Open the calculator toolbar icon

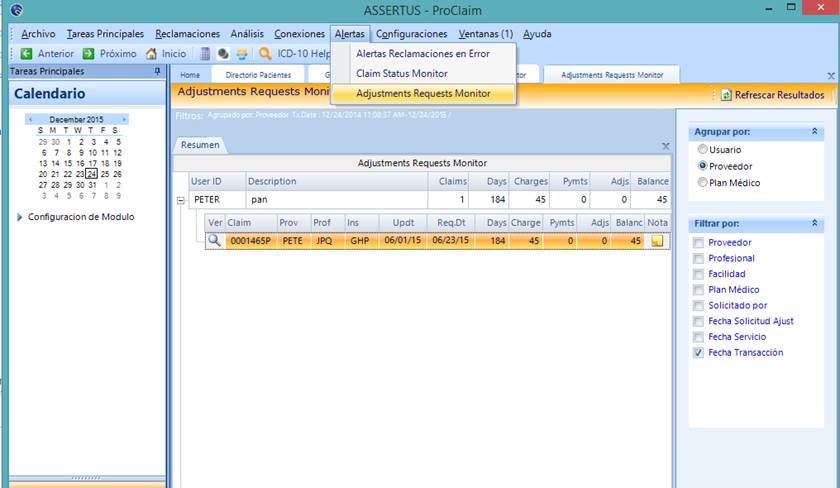(x=204, y=54)
